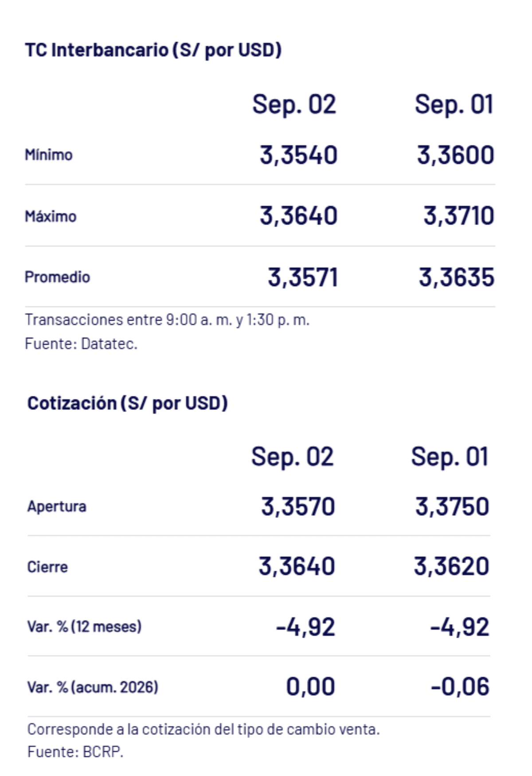Click the Mínimo row label
The width and height of the screenshot is (532, 776).
[49, 155]
